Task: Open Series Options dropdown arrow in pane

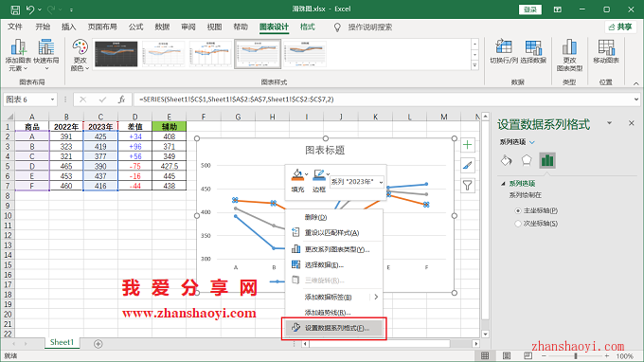Action: point(532,142)
